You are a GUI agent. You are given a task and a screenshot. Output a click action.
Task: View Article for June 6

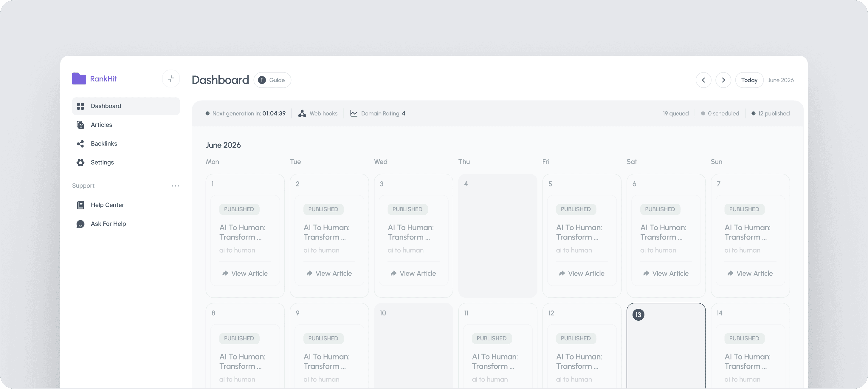[x=666, y=273]
